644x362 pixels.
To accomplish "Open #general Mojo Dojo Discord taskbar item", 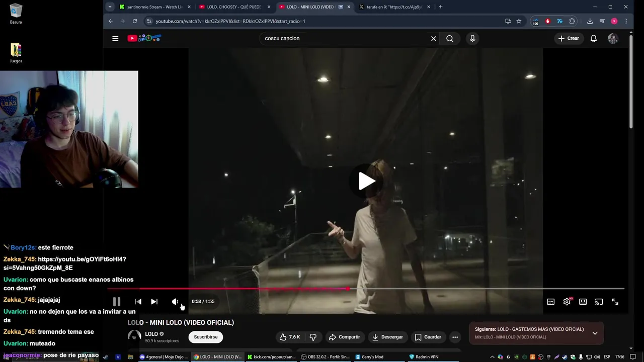I will [164, 357].
